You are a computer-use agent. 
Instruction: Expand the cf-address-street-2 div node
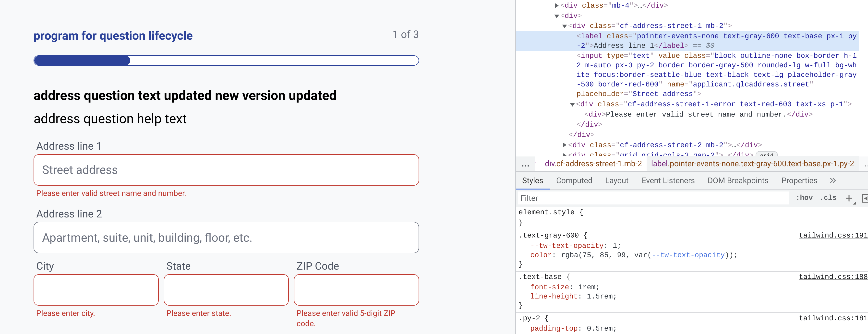[564, 145]
